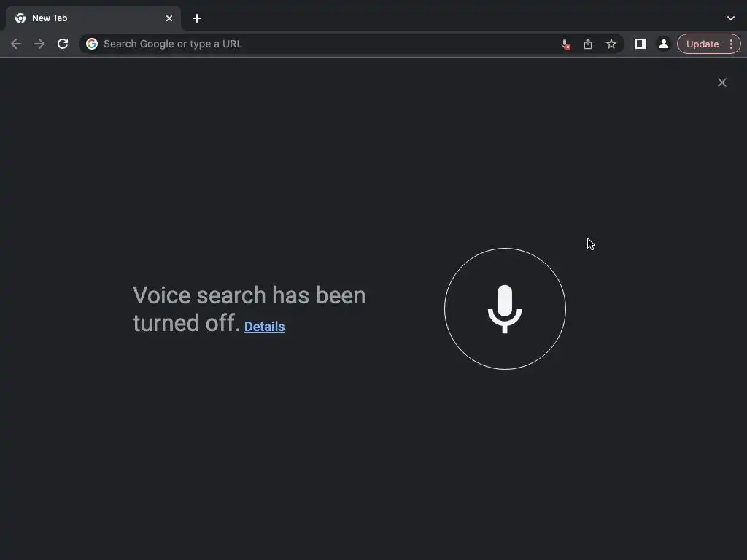
Task: Click the Update button
Action: tap(703, 44)
